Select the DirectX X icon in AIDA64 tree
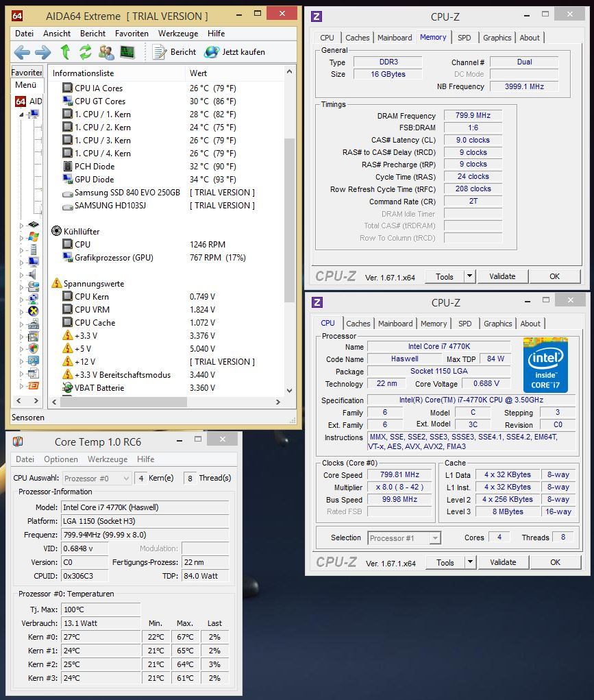The image size is (594, 700). click(x=34, y=311)
